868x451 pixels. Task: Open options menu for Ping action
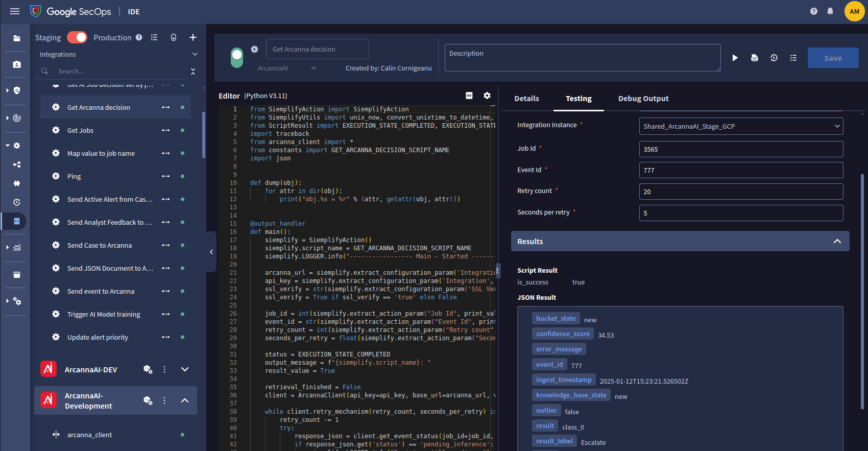(x=166, y=176)
